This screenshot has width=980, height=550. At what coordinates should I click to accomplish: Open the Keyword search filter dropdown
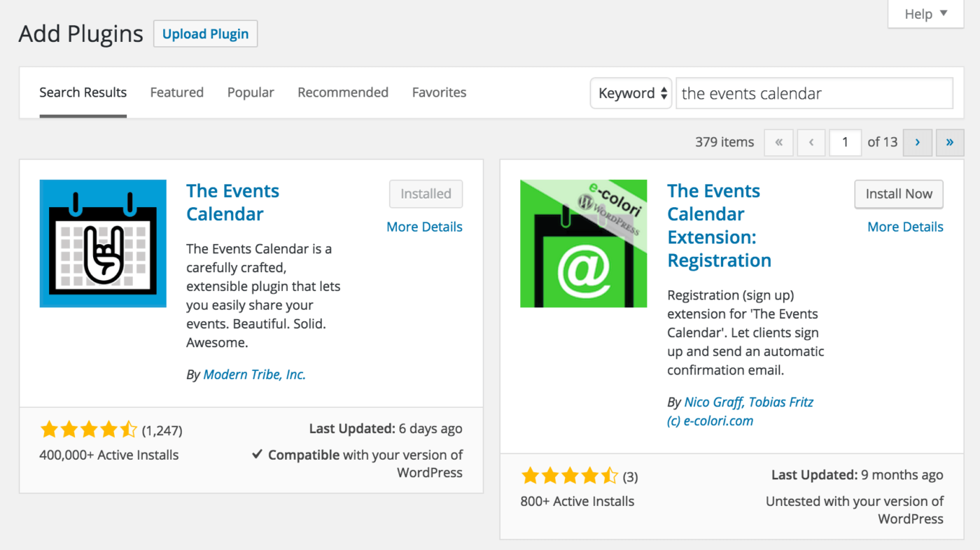630,93
